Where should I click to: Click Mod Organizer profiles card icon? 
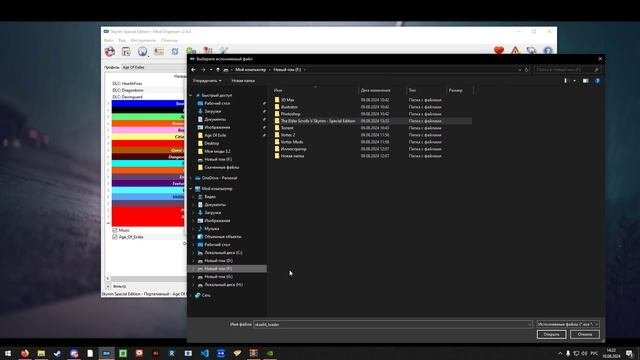pos(159,51)
